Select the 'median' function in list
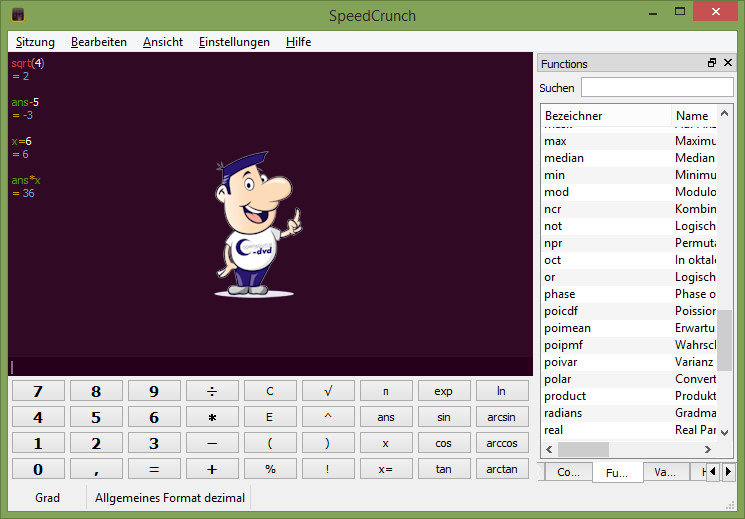The width and height of the screenshot is (745, 519). (x=563, y=158)
